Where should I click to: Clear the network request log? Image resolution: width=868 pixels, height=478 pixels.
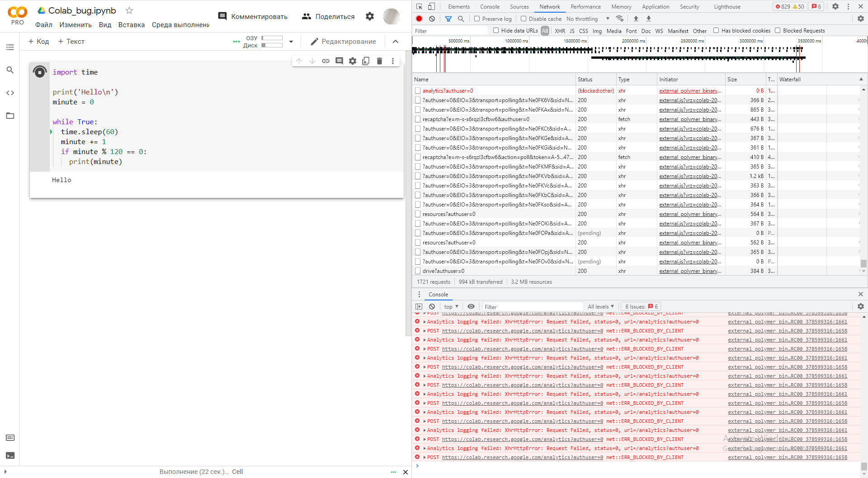tap(432, 19)
